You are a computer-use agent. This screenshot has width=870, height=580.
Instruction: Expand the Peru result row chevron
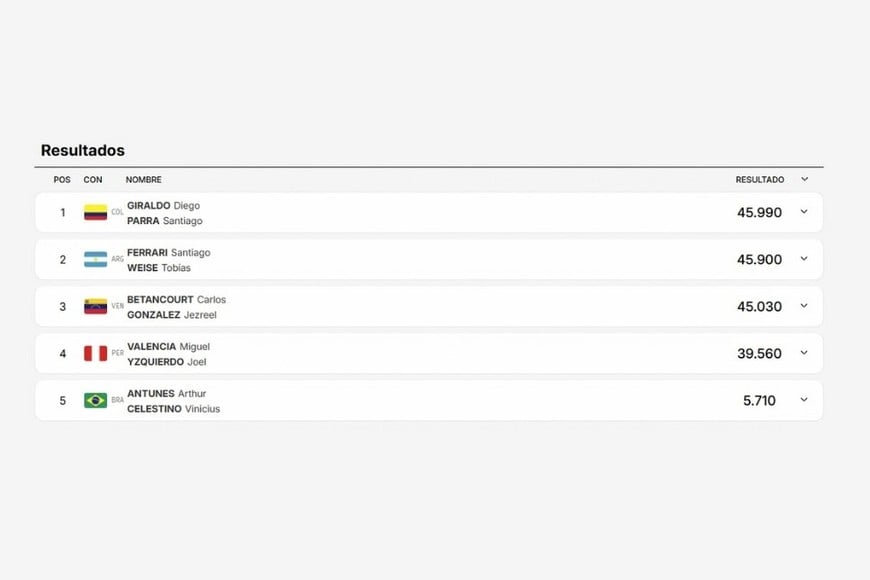[x=804, y=352]
